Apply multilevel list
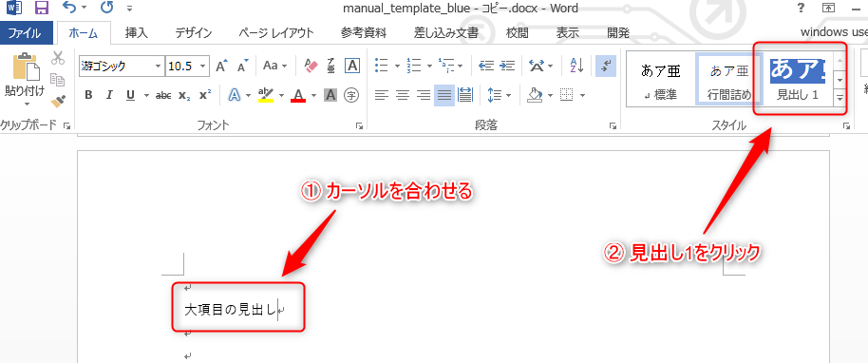This screenshot has height=363, width=868. 445,66
